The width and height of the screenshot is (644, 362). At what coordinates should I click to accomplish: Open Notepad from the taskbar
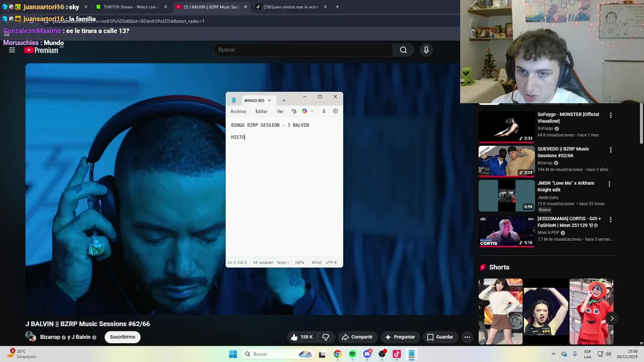412,354
